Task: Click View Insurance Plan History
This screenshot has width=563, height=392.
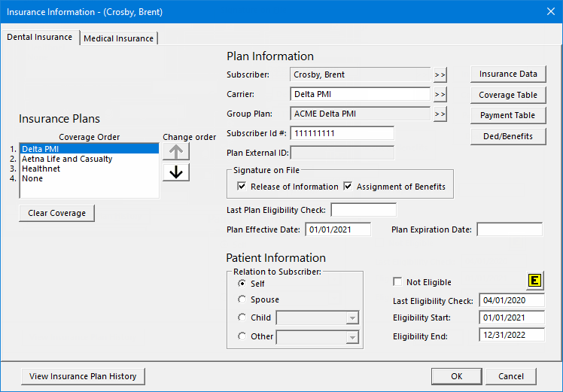Action: tap(83, 376)
